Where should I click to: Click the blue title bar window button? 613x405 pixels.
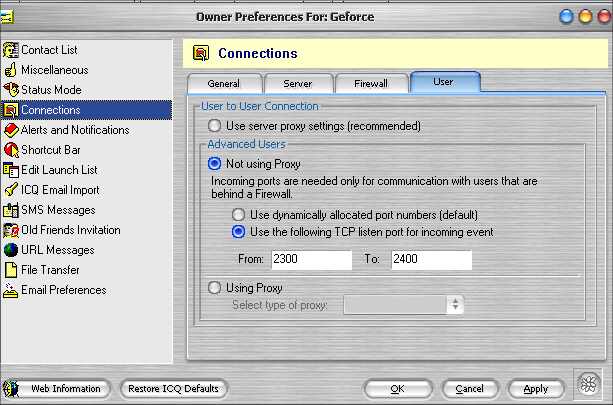(x=566, y=17)
